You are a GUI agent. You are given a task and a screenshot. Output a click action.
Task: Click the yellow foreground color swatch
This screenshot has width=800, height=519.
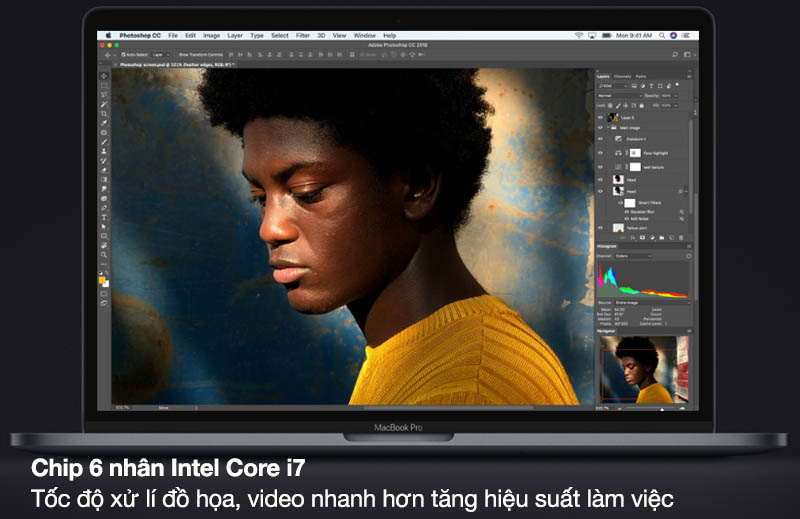click(102, 279)
